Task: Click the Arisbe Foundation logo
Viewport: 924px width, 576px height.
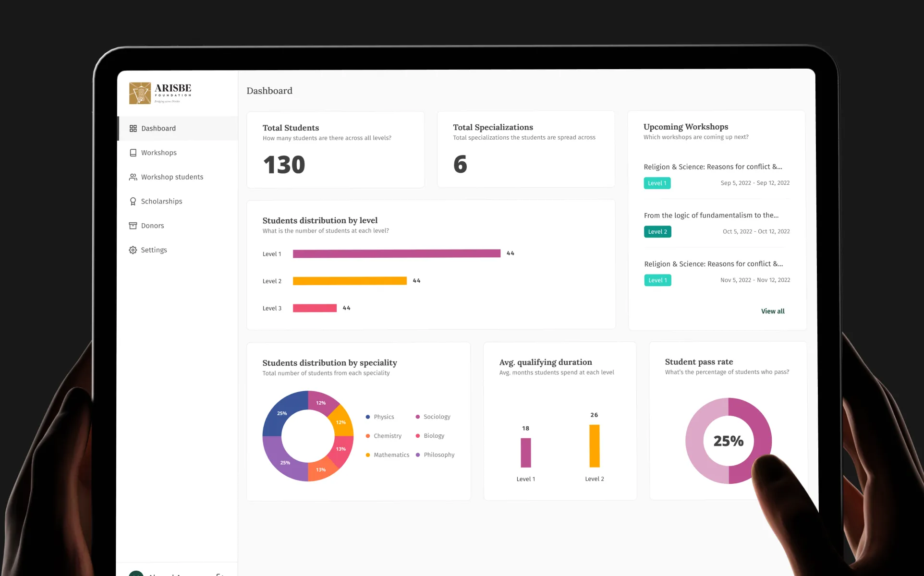Action: coord(160,93)
